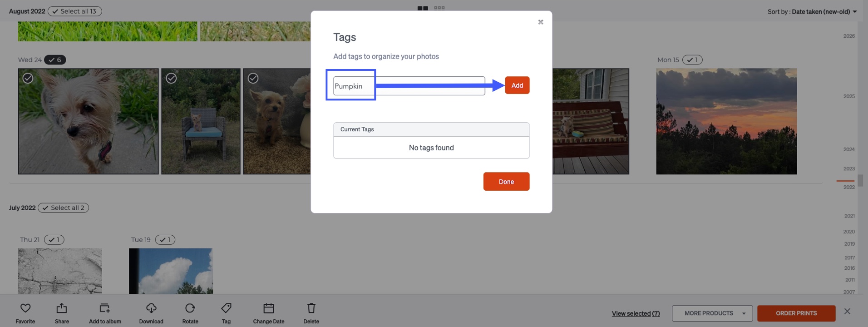Uncheck the brown terrier sitting photo
The height and width of the screenshot is (327, 868).
tap(253, 79)
